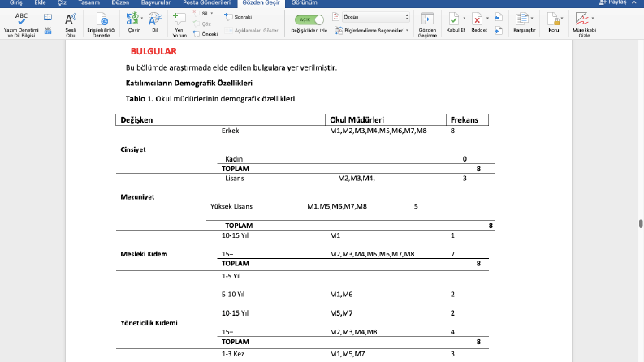Expand the Sil delete dropdown arrow

click(x=211, y=14)
